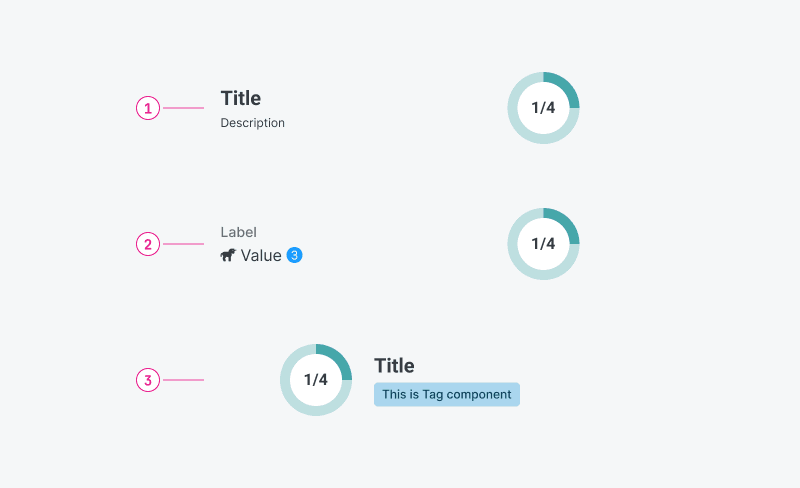
Task: Select annotation marker number 1
Action: coord(148,108)
